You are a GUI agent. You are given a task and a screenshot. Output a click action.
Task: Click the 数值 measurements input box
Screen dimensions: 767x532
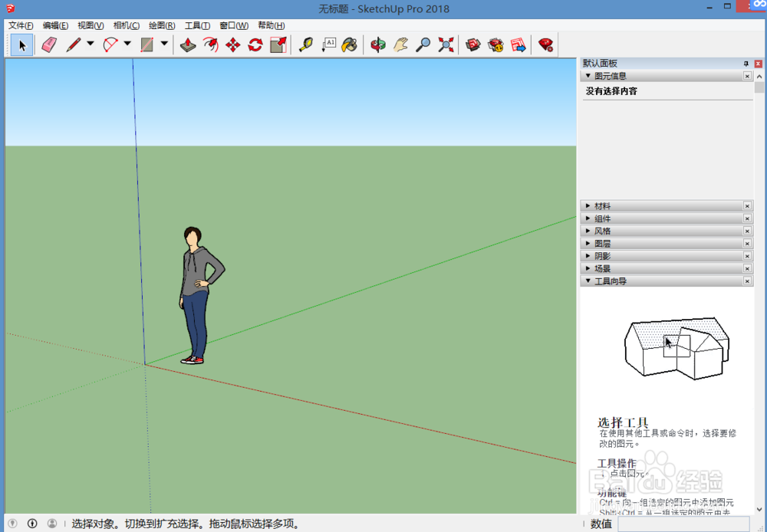point(683,524)
